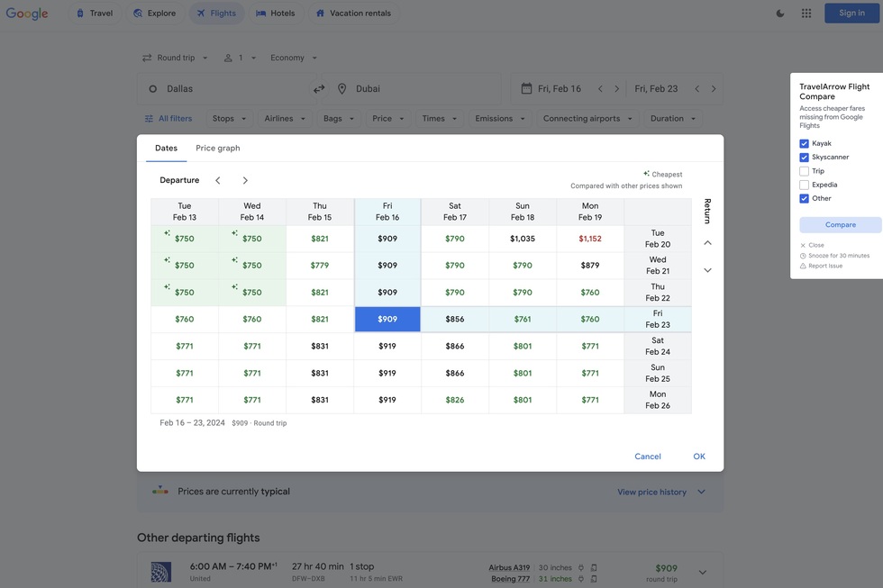Click the Dallas origin field
This screenshot has width=883, height=588.
[228, 89]
